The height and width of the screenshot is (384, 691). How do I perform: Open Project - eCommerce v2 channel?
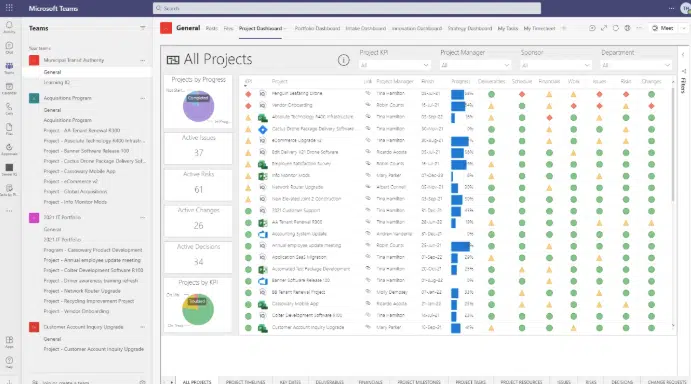[71, 181]
